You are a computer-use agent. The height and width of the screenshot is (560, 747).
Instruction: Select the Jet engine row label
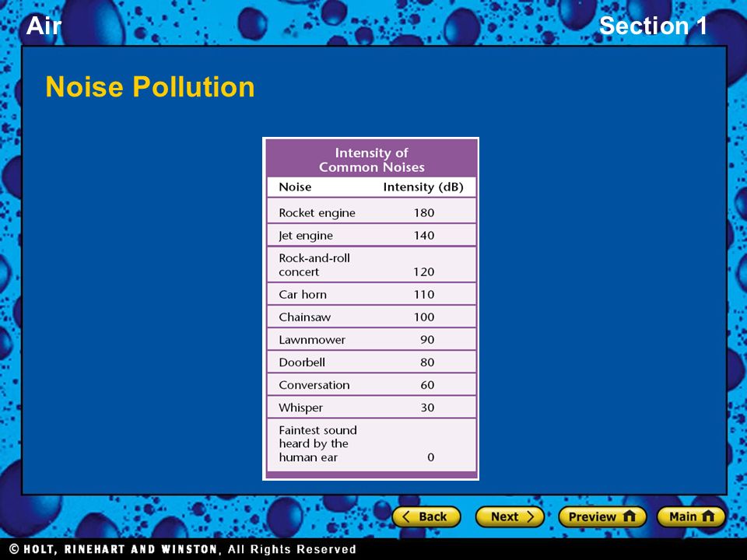pyautogui.click(x=305, y=236)
